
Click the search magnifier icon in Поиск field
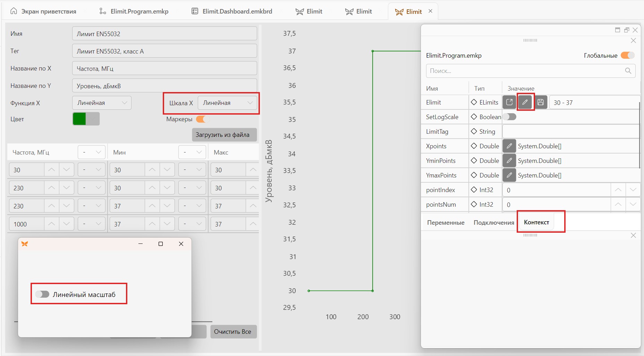tap(628, 71)
